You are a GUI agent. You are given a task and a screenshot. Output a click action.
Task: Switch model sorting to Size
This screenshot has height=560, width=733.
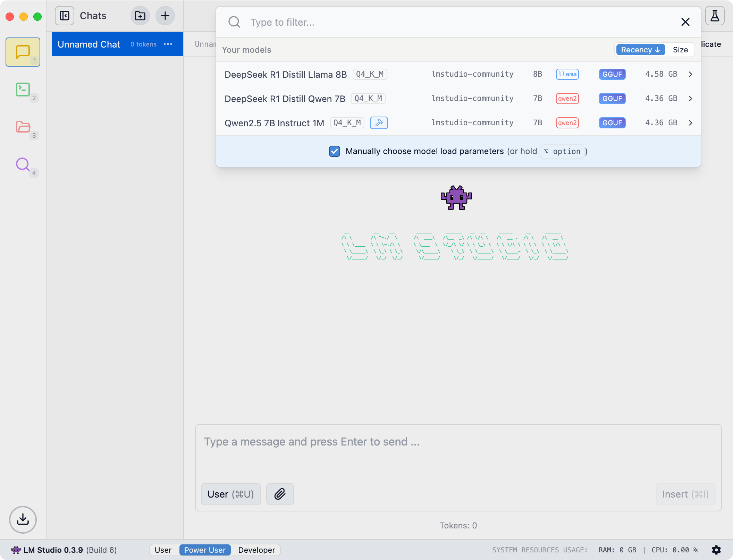680,50
